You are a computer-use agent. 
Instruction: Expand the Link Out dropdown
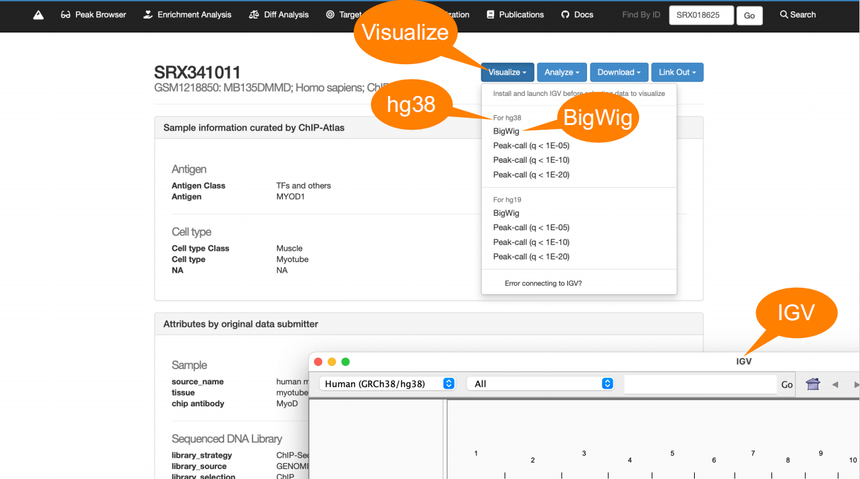click(x=677, y=72)
